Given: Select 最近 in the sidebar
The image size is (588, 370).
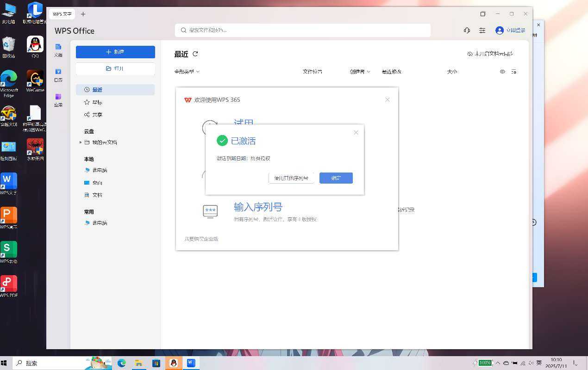Looking at the screenshot, I should pos(115,90).
